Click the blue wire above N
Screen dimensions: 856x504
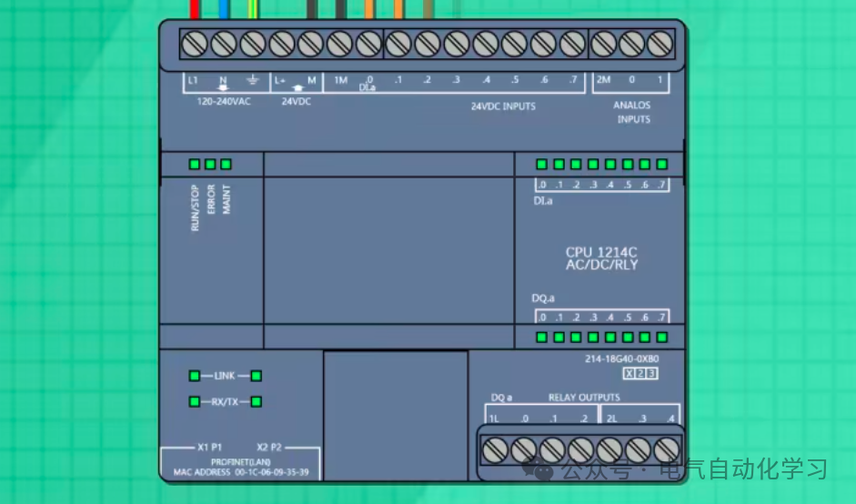(224, 9)
